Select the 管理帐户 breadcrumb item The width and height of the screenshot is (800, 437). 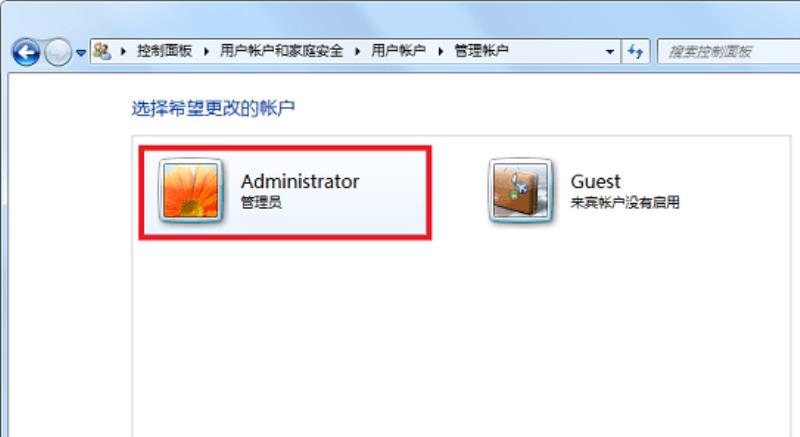481,51
